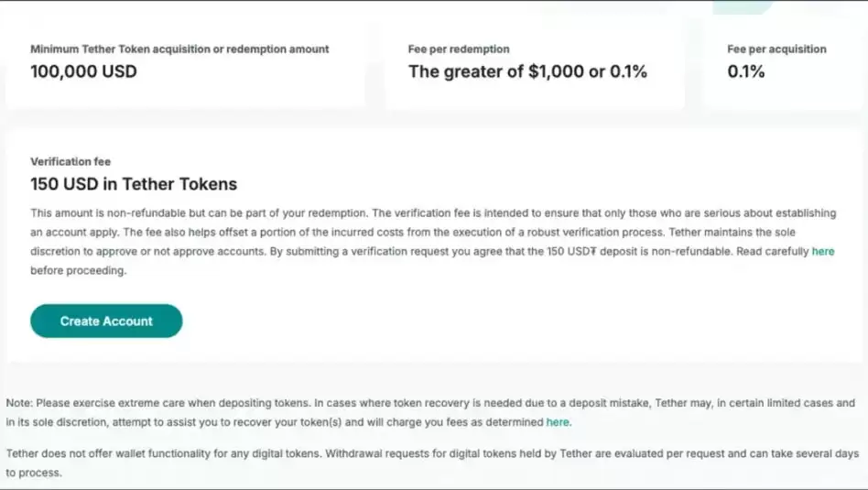Open the 'here' link about recovery fees
The width and height of the screenshot is (868, 490).
pos(558,422)
